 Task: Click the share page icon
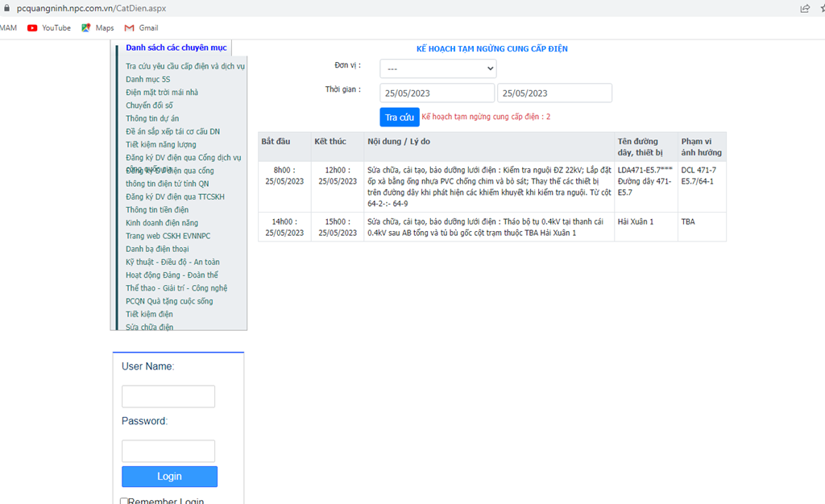tap(805, 8)
